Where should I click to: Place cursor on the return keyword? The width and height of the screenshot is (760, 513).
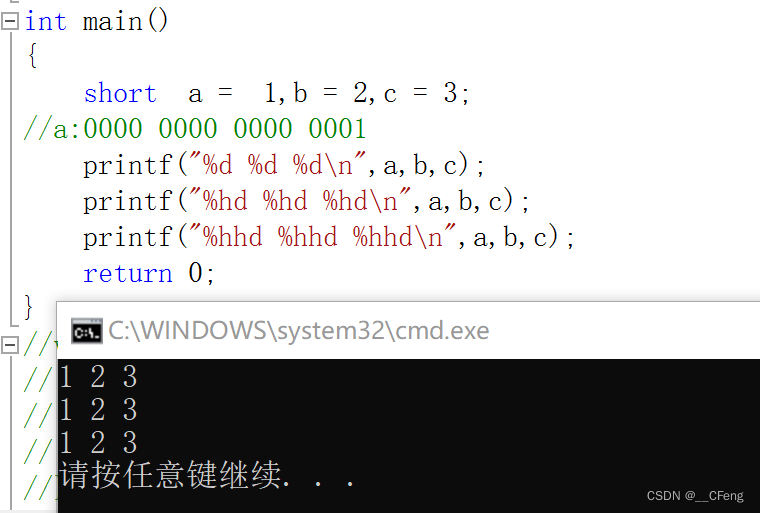(128, 273)
